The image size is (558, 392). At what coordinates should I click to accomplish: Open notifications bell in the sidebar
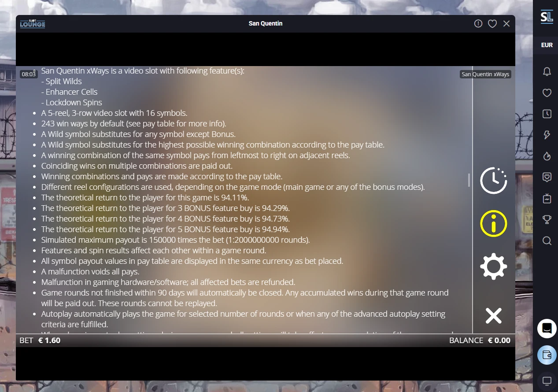(547, 72)
